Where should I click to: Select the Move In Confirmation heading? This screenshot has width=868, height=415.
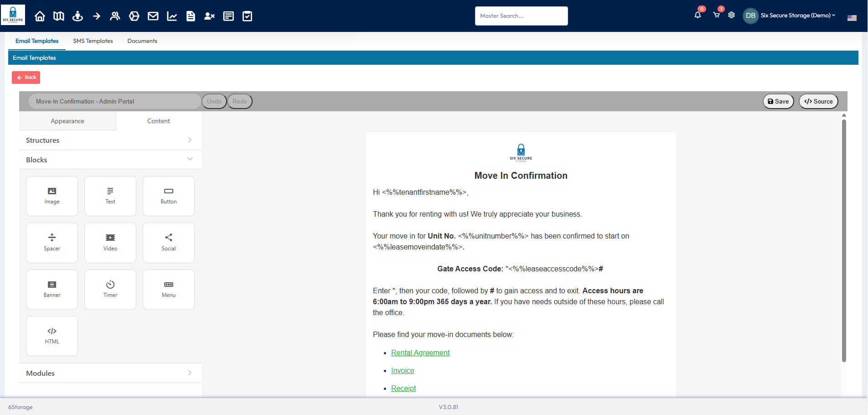pyautogui.click(x=521, y=176)
